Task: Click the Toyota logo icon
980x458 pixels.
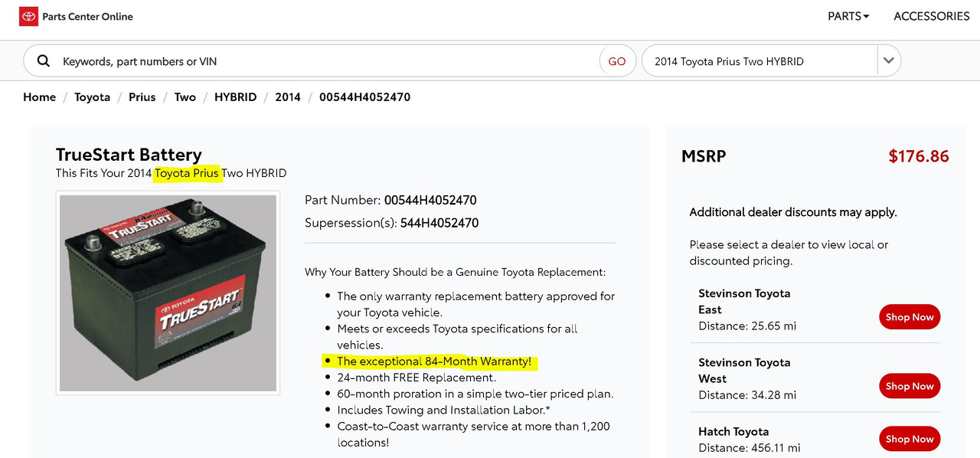Action: [x=28, y=16]
